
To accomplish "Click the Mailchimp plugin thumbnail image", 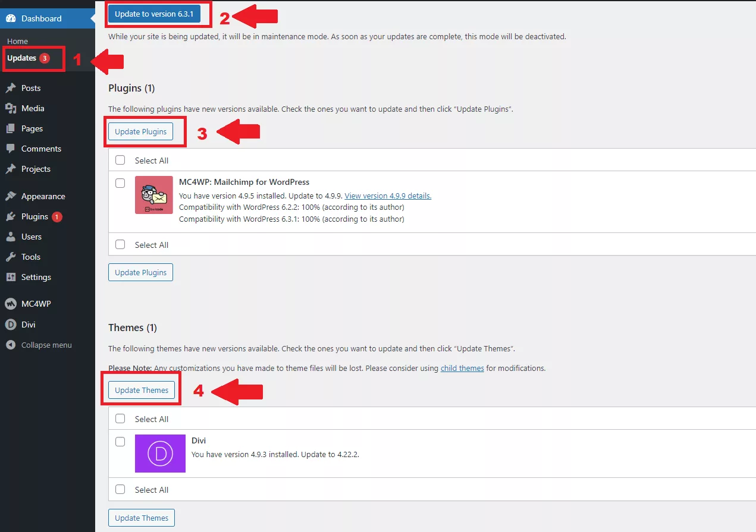I will click(154, 195).
